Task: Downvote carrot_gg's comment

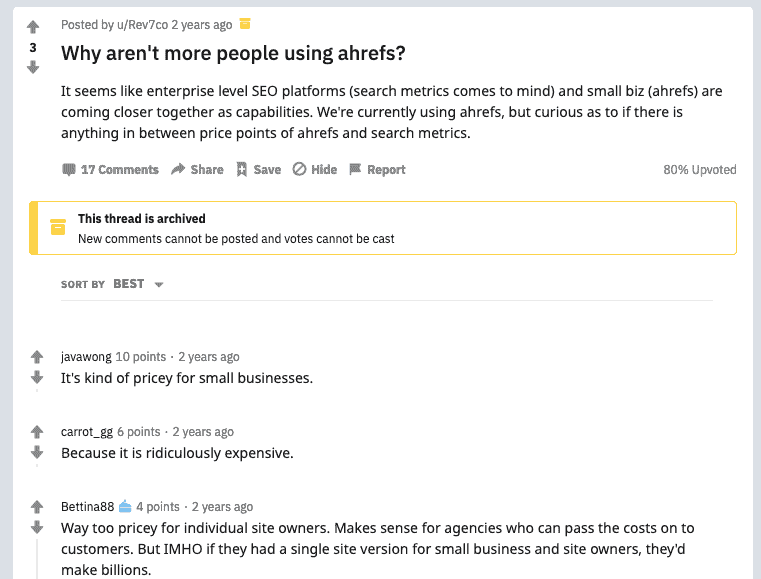Action: (x=37, y=452)
